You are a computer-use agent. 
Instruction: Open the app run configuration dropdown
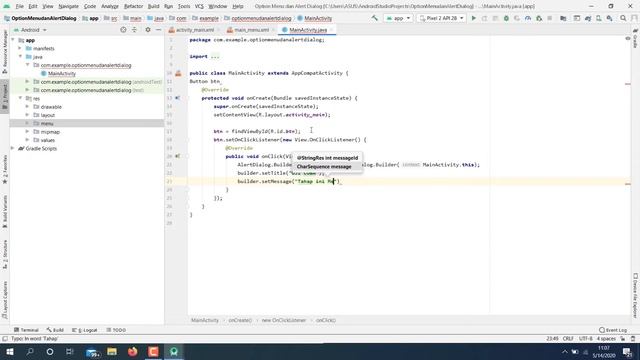[x=398, y=18]
